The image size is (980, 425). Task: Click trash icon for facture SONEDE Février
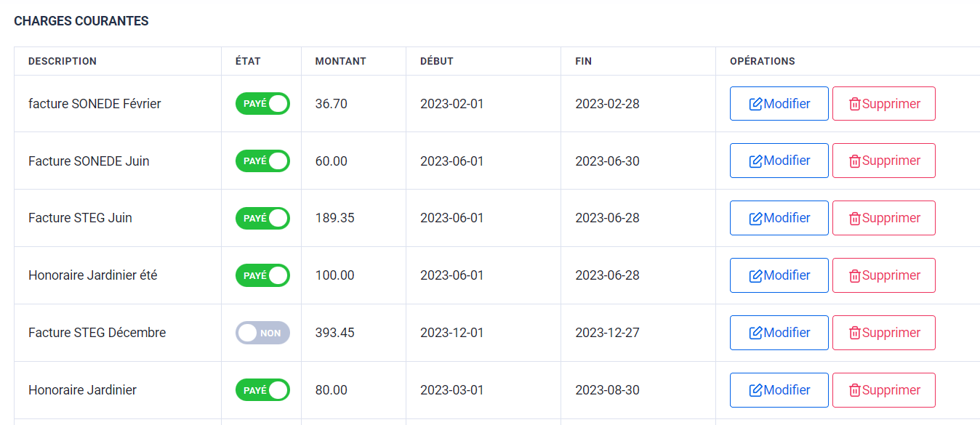(x=855, y=104)
